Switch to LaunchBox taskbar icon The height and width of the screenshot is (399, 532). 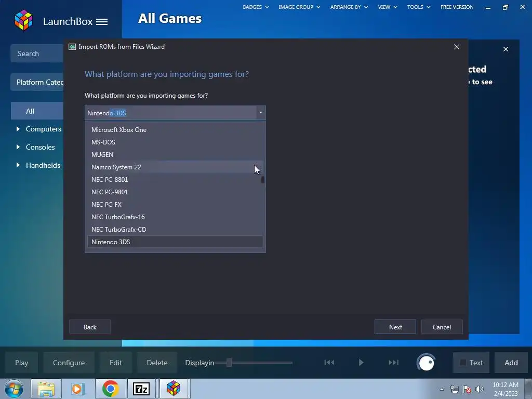point(174,389)
